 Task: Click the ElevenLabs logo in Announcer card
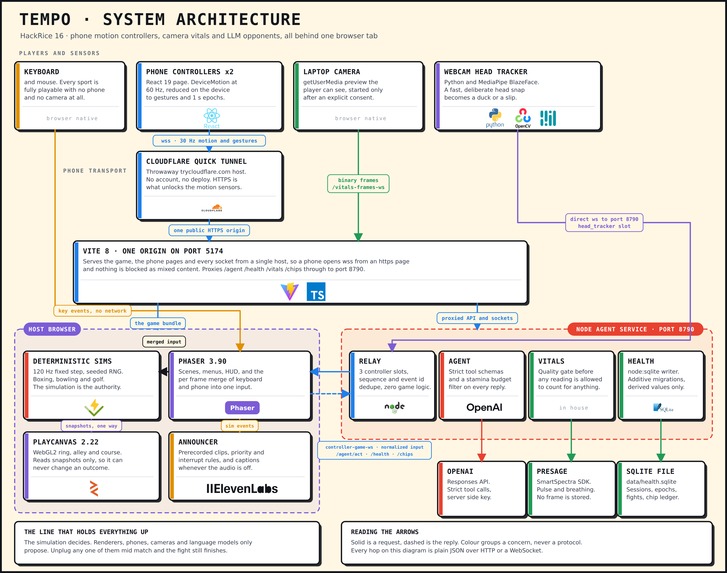point(242,488)
